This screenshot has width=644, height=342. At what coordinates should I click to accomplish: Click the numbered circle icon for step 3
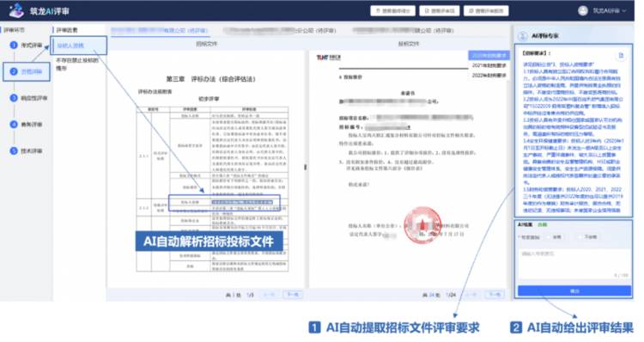pyautogui.click(x=14, y=98)
